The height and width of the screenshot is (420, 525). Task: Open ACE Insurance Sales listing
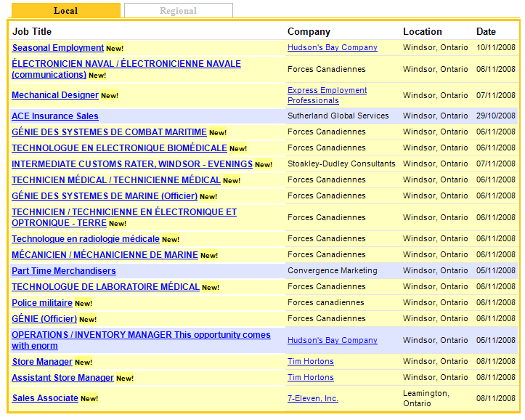pyautogui.click(x=55, y=116)
